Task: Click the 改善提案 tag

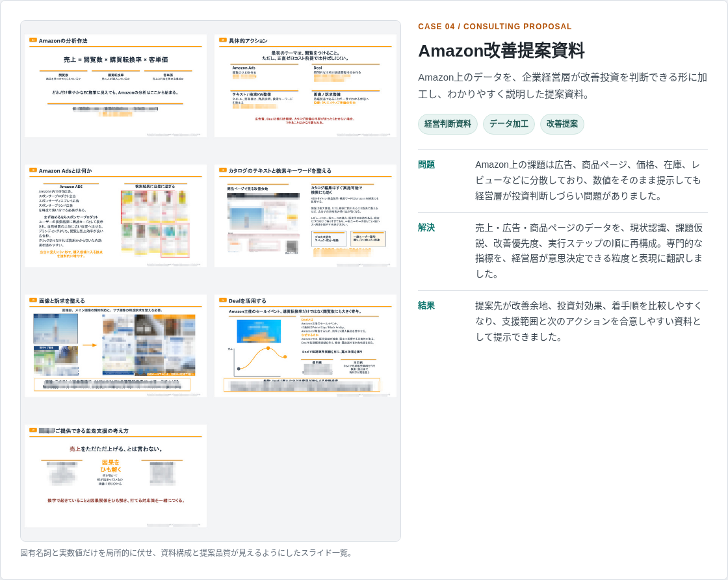Action: pos(562,124)
